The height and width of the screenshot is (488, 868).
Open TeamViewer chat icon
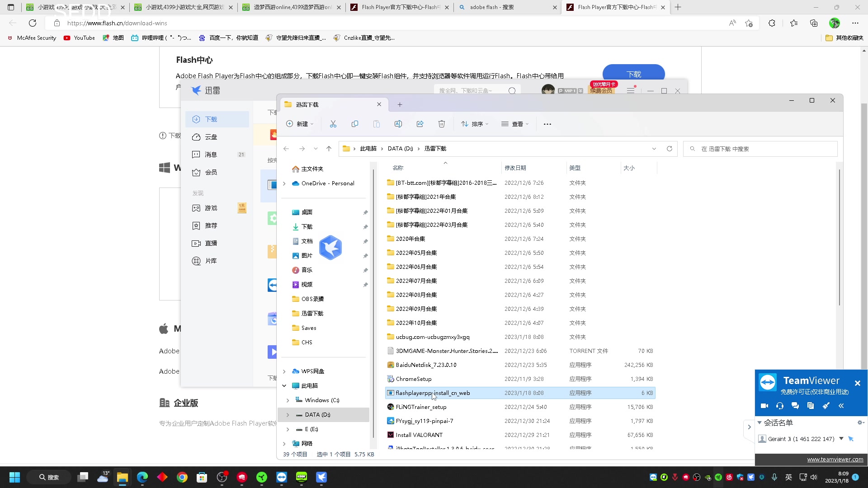click(x=795, y=406)
